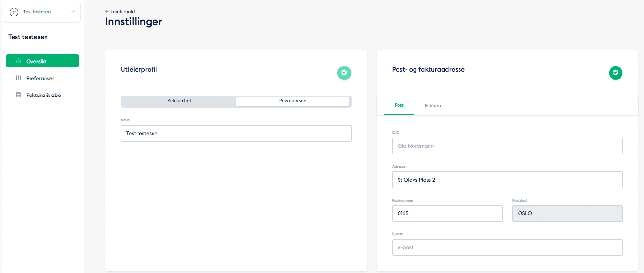644x273 pixels.
Task: Expand the Test testesen account dropdown
Action: click(x=73, y=12)
